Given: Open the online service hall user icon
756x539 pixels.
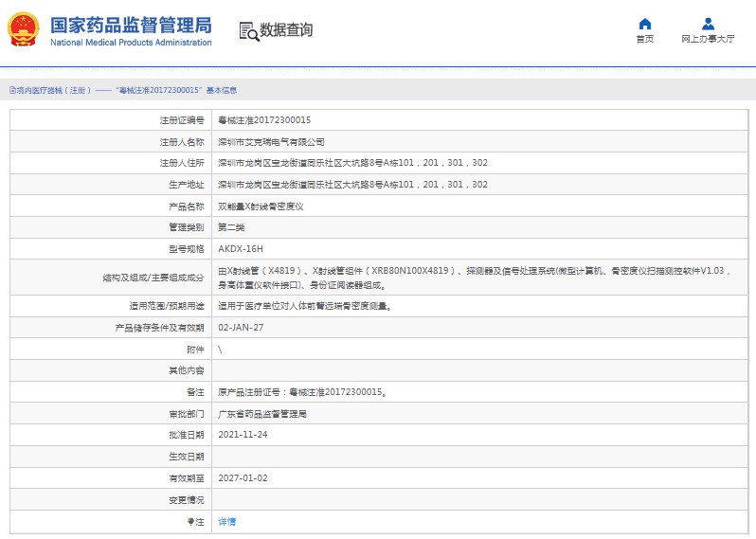Looking at the screenshot, I should coord(708,24).
